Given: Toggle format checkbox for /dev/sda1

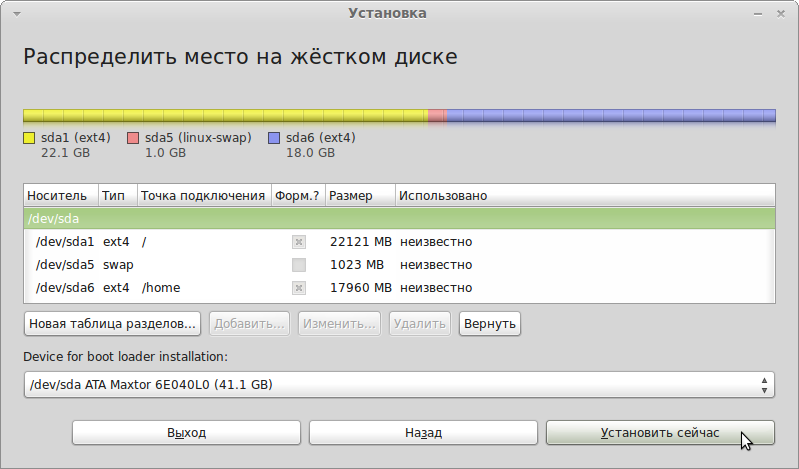Looking at the screenshot, I should point(299,242).
